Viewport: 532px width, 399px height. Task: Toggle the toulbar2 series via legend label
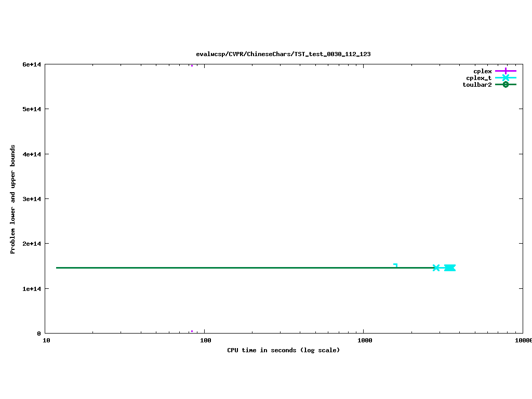[x=477, y=85]
